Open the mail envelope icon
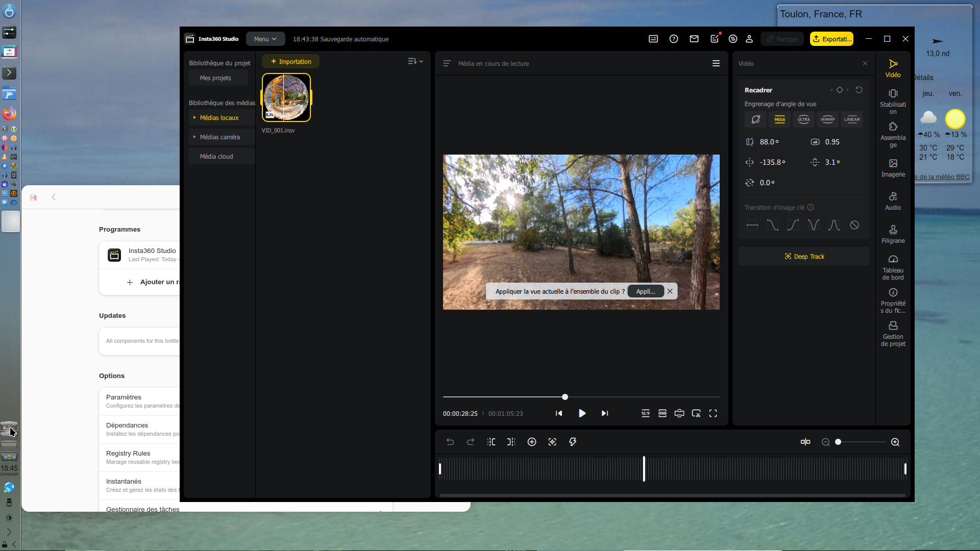Viewport: 980px width, 551px height. [694, 39]
